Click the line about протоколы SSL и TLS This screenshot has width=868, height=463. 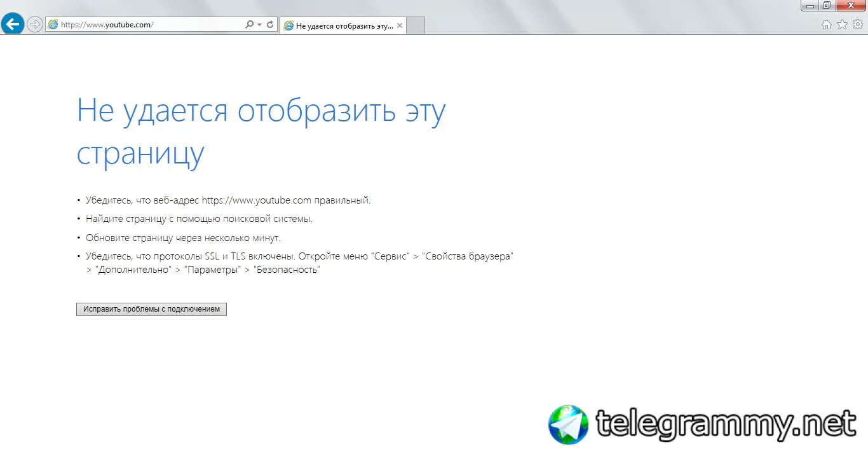point(299,263)
